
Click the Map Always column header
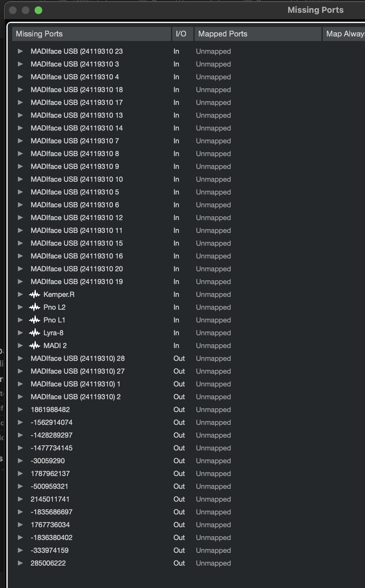(344, 34)
